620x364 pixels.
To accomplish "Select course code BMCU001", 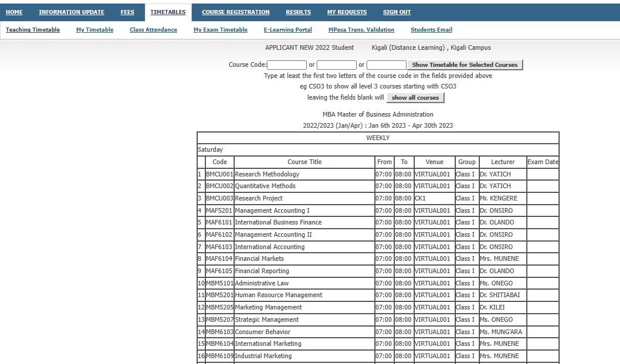I will click(x=219, y=174).
